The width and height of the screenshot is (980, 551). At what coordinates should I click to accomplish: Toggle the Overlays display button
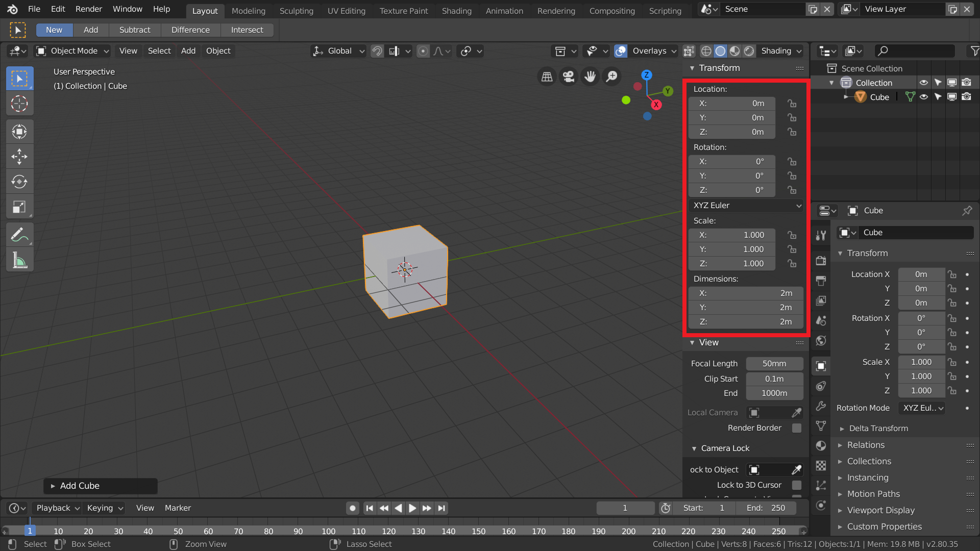pos(621,51)
